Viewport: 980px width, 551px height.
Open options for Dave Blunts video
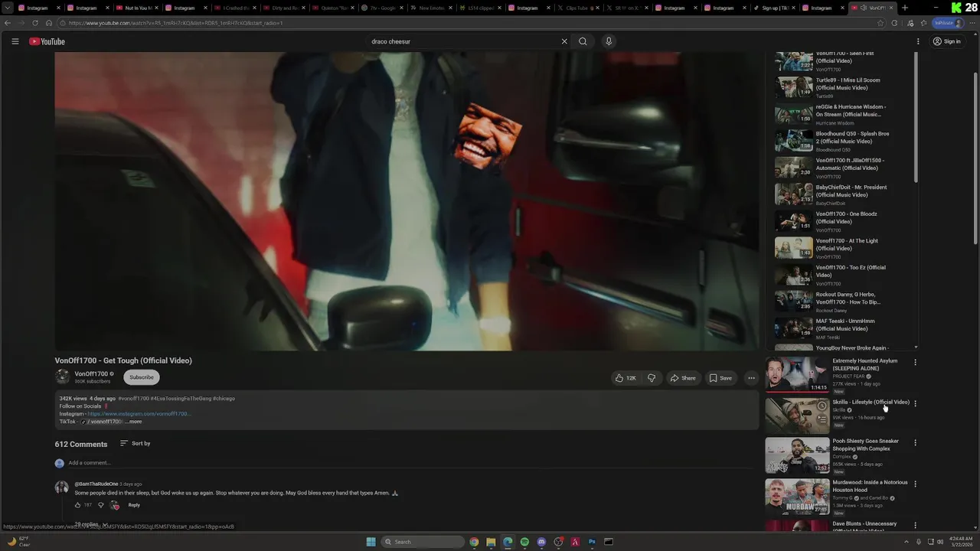(x=915, y=525)
